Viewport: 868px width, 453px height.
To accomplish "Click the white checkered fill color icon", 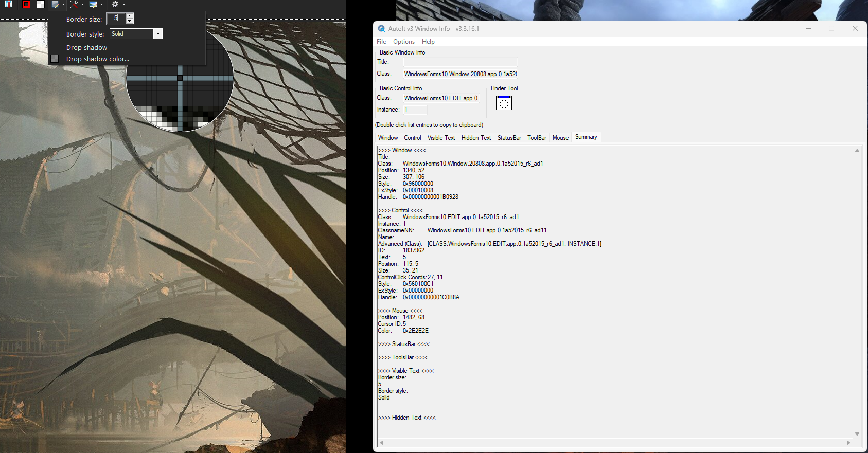I will click(x=41, y=4).
